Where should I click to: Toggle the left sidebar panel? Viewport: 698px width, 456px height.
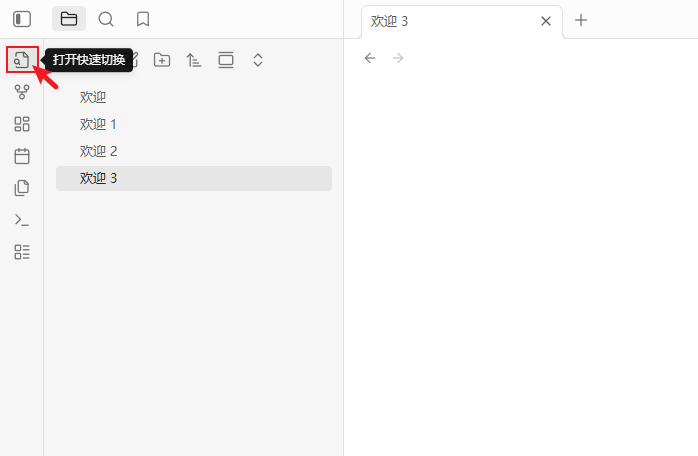(x=22, y=19)
